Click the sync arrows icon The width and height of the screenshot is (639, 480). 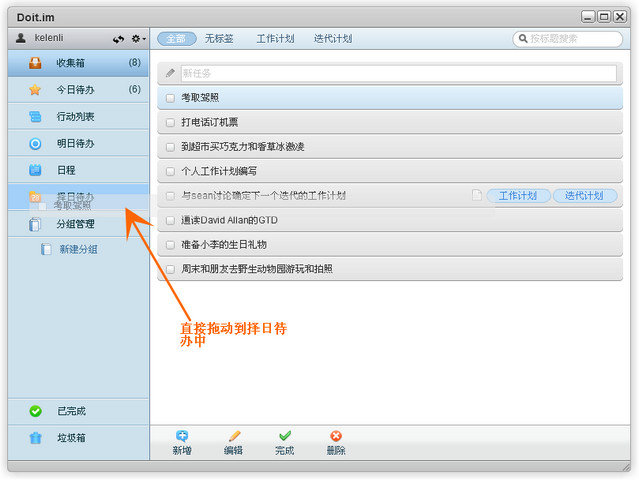coord(119,39)
